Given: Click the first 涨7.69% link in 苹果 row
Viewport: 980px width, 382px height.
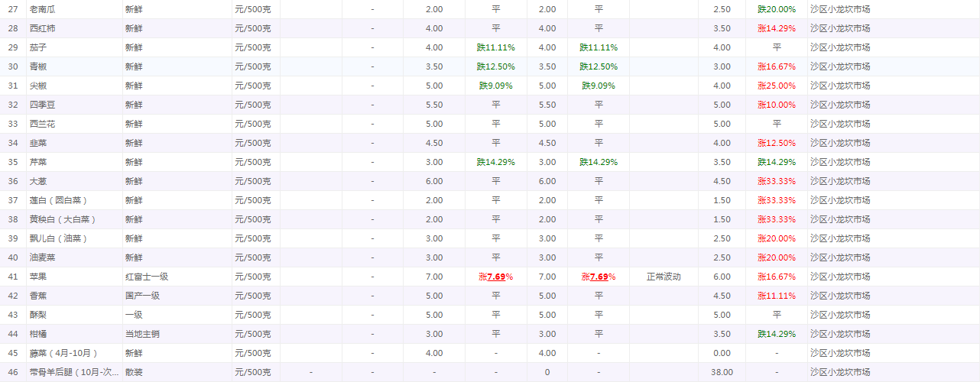Looking at the screenshot, I should tap(495, 277).
